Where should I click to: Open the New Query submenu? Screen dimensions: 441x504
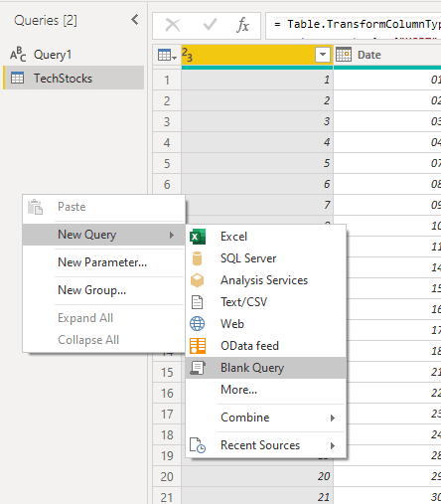[103, 235]
